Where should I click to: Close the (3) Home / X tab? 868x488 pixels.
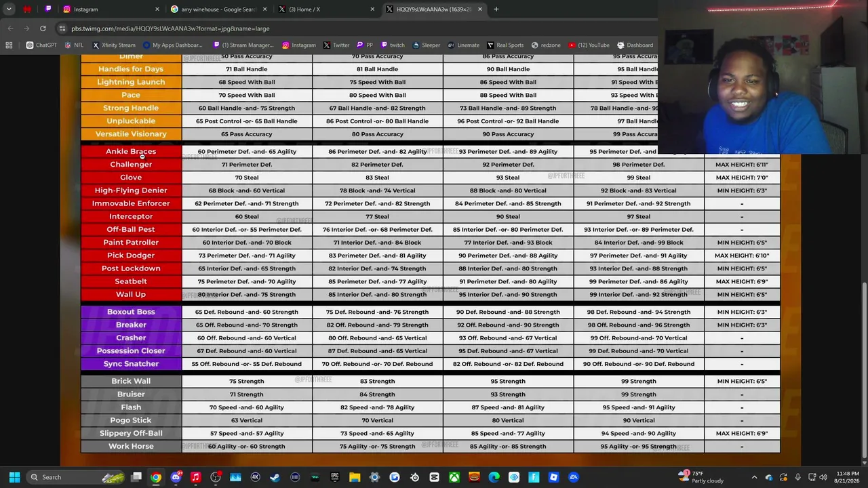coord(372,9)
